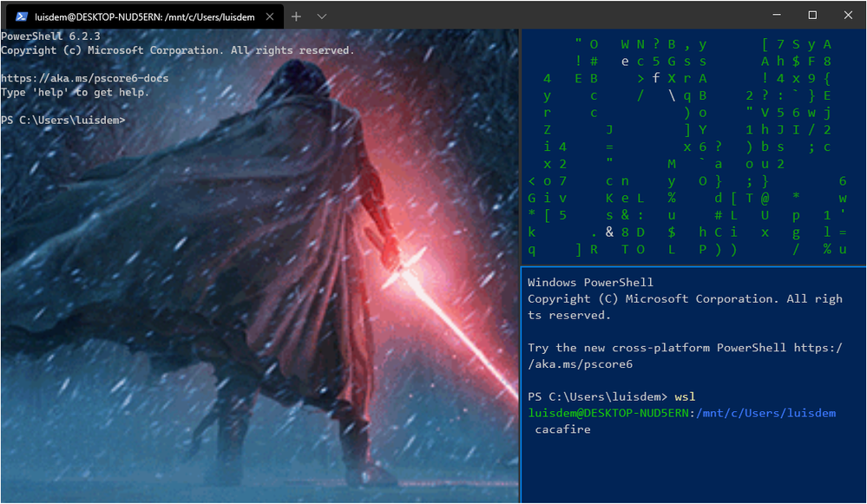Click the "PS C:\Users\luisdem>" prompt in left pane

[63, 120]
